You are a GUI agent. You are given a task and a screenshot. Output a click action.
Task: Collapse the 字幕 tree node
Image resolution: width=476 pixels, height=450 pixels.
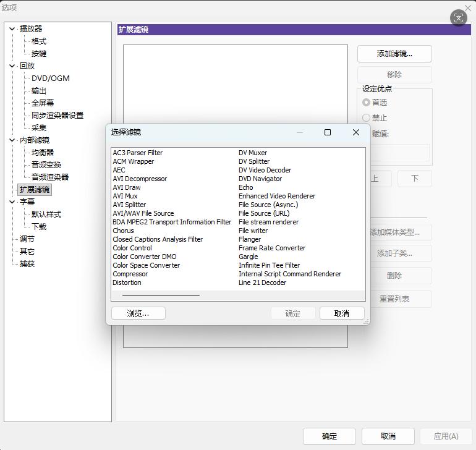pos(12,202)
